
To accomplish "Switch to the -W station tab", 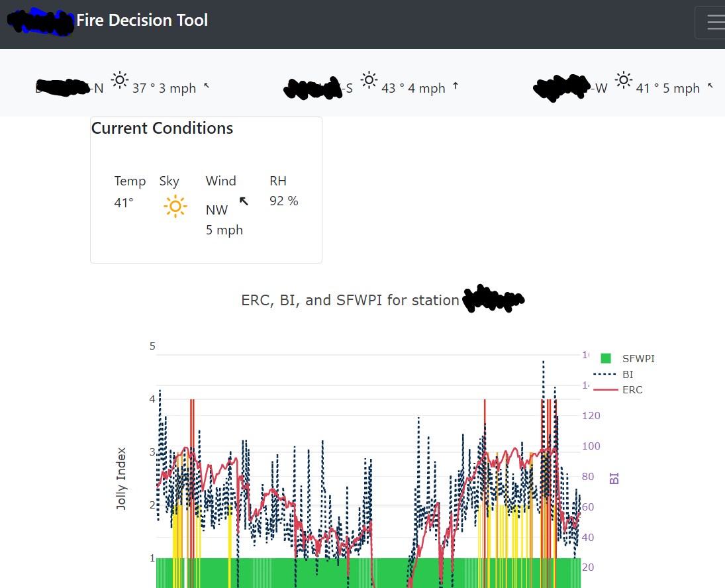I will [x=562, y=87].
